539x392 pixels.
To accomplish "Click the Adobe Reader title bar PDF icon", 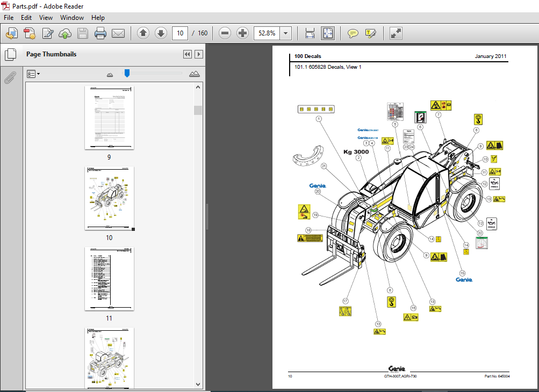I will tap(6, 6).
